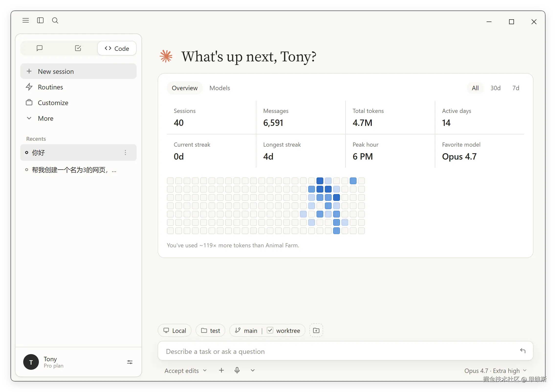The width and height of the screenshot is (556, 392).
Task: Toggle the worktree checkbox
Action: click(x=270, y=330)
